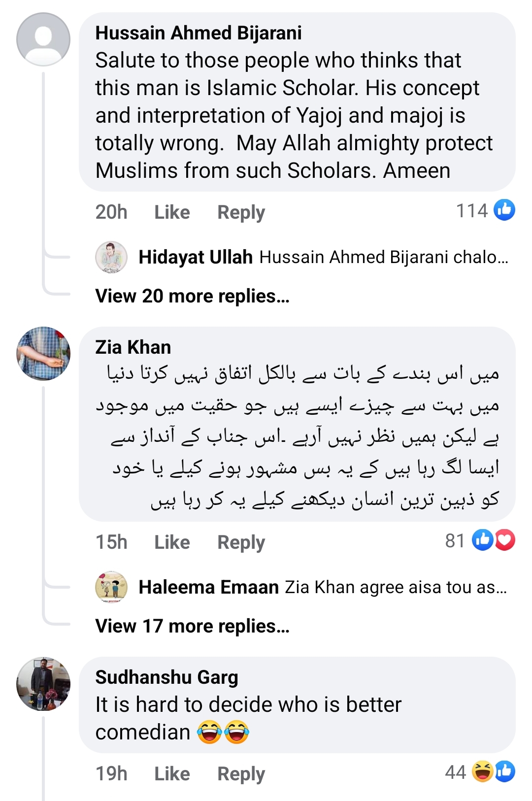This screenshot has width=532, height=801.
Task: Click the thumbs-up icon next to the 81 count
Action: click(x=482, y=541)
